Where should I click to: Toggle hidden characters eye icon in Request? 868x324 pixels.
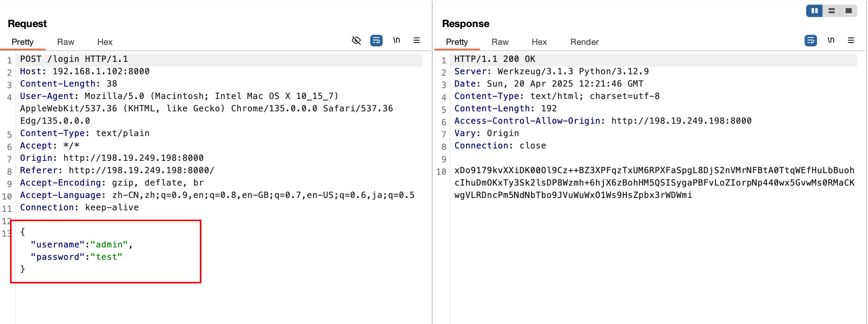pyautogui.click(x=356, y=40)
